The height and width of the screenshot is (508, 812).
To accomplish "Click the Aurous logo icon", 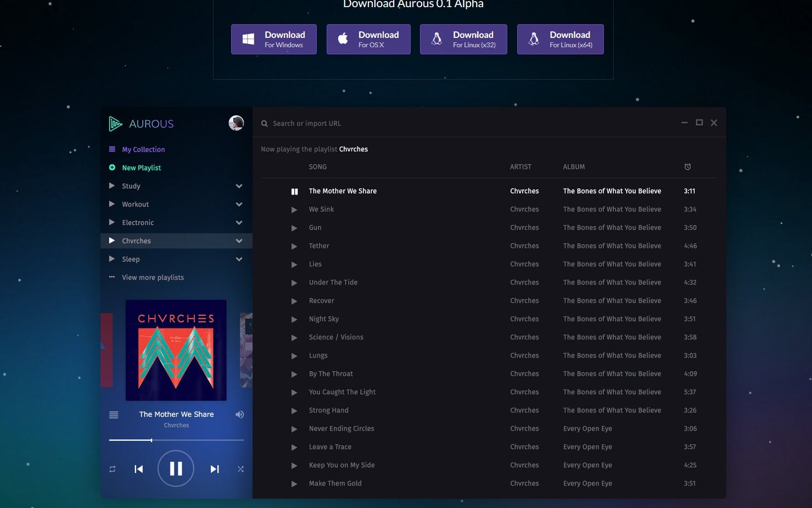I will pos(115,124).
